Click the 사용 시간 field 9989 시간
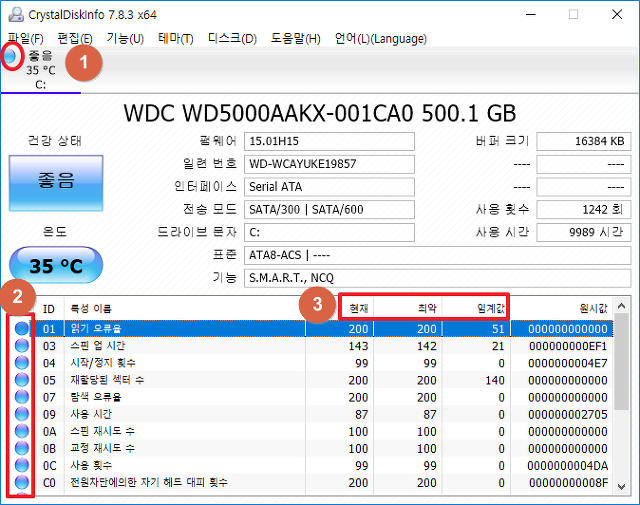 tap(584, 232)
